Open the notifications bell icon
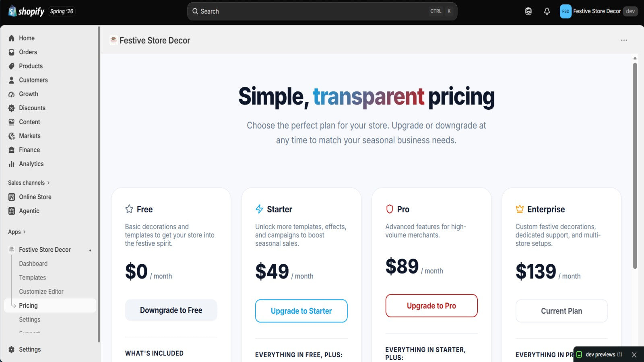This screenshot has width=644, height=362. (547, 11)
